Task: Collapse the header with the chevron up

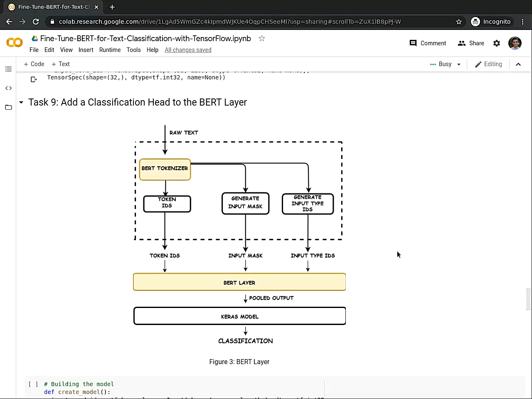Action: 518,64
